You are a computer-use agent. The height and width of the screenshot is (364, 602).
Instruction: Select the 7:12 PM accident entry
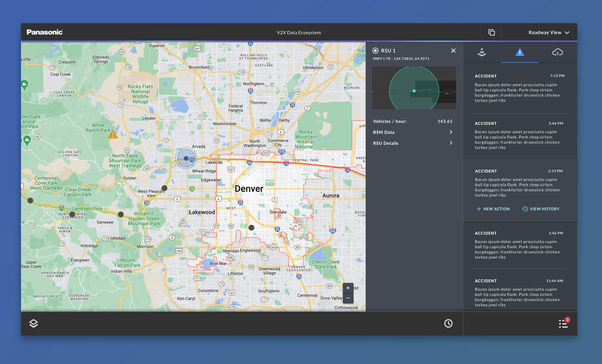(x=520, y=88)
